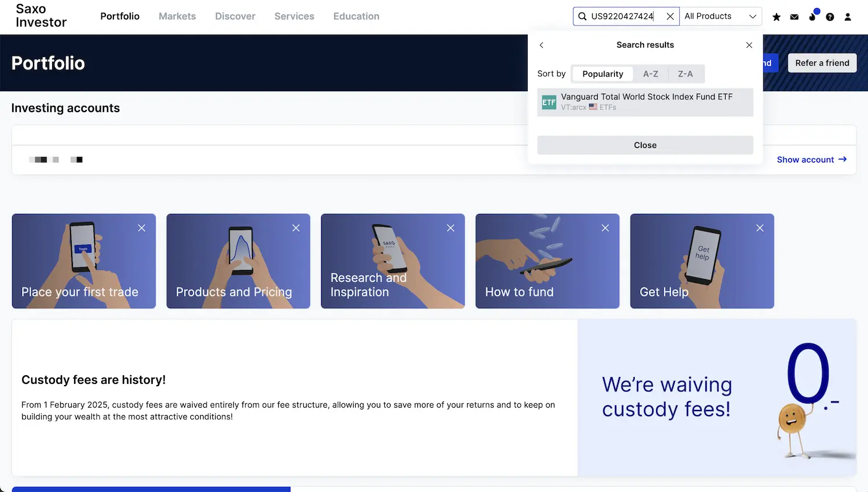Image resolution: width=868 pixels, height=492 pixels.
Task: Close search results with X icon
Action: [x=749, y=45]
